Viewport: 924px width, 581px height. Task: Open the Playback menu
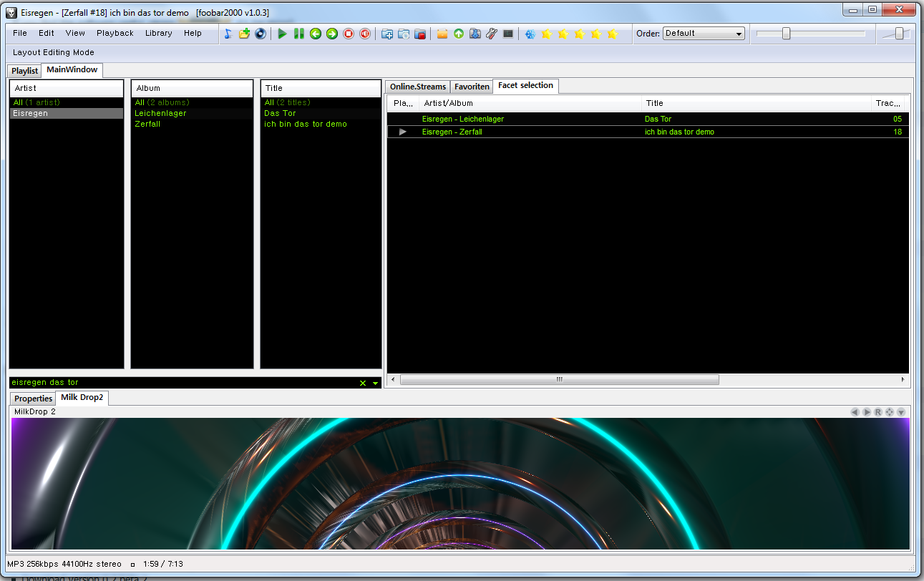(115, 33)
